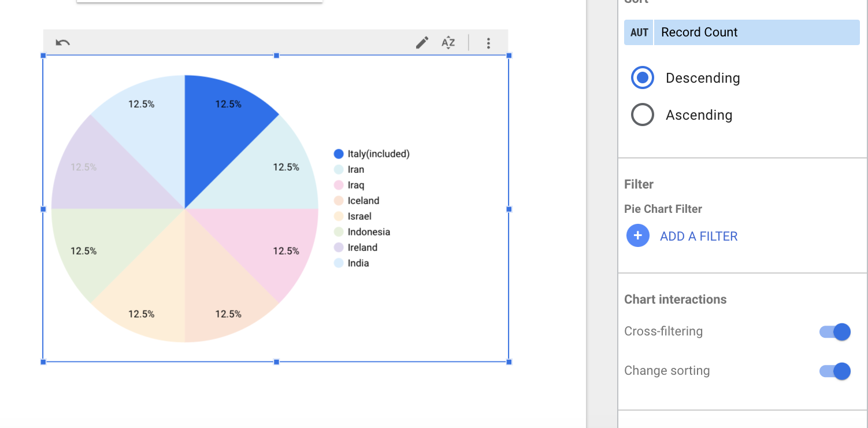The height and width of the screenshot is (428, 868).
Task: Click the ADD A FILTER link
Action: click(x=699, y=236)
